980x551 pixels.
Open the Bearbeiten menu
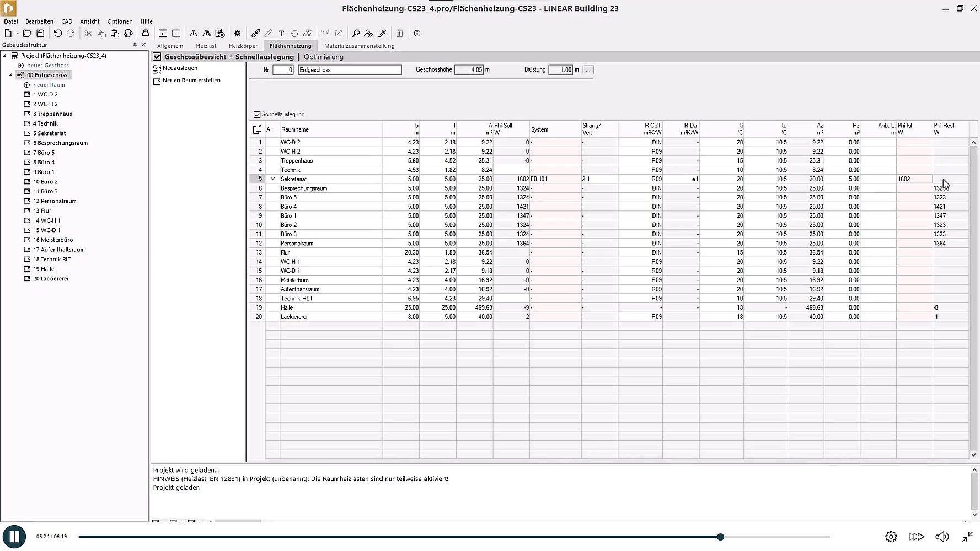click(39, 21)
